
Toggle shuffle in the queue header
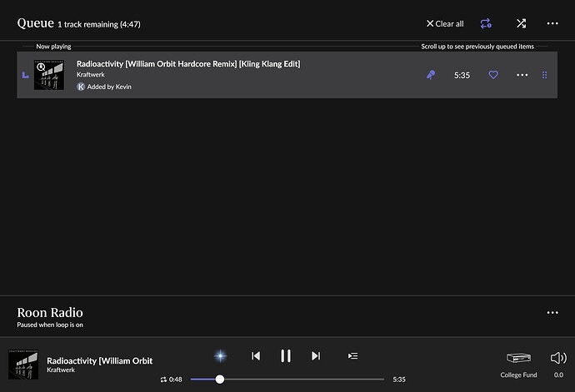point(521,24)
